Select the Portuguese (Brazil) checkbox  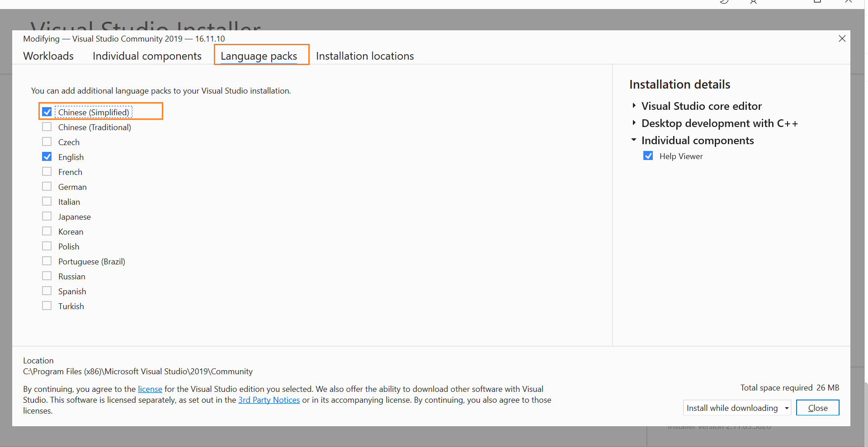pyautogui.click(x=47, y=261)
